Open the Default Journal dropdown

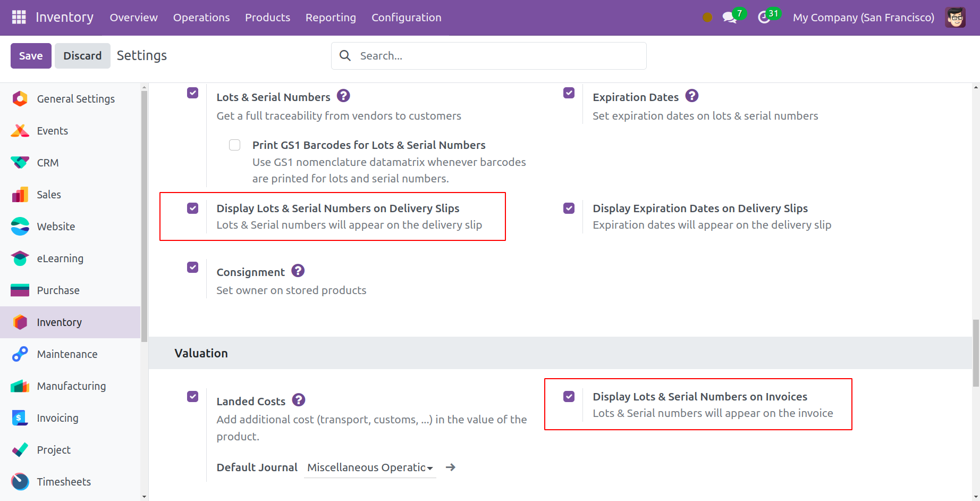coord(370,467)
